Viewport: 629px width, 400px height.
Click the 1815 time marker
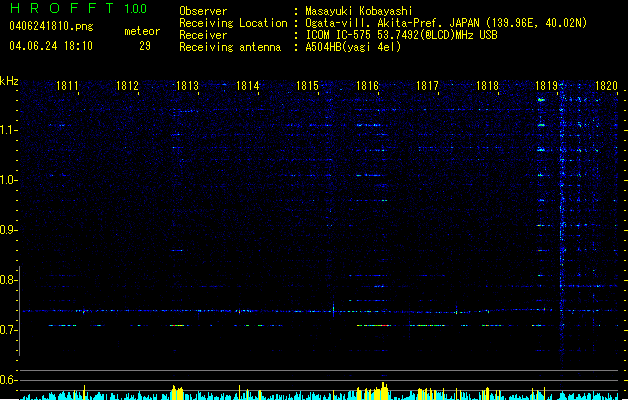click(x=307, y=86)
